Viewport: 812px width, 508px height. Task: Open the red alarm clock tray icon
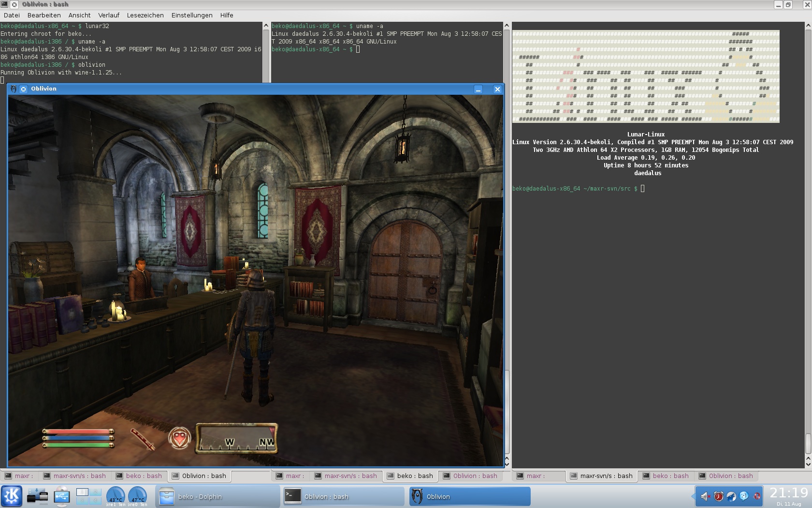pyautogui.click(x=719, y=496)
